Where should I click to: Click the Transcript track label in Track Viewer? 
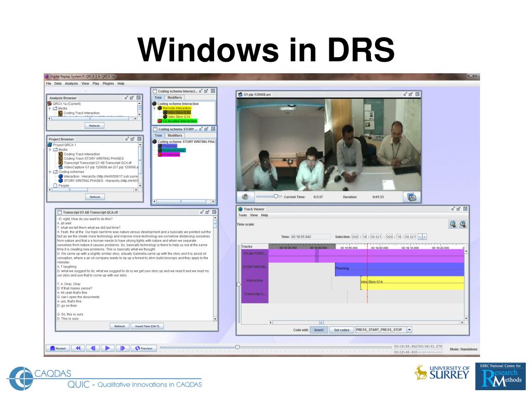click(255, 294)
